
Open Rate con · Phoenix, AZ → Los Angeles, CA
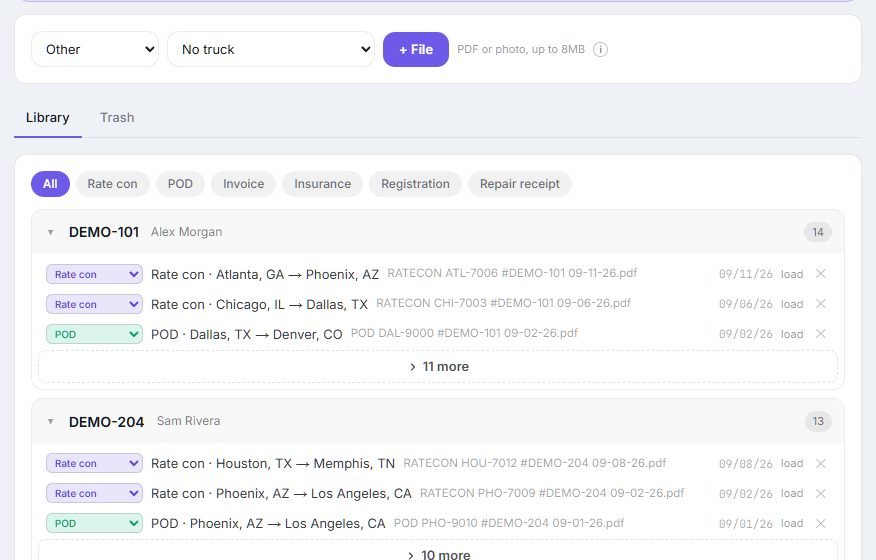[x=281, y=494]
